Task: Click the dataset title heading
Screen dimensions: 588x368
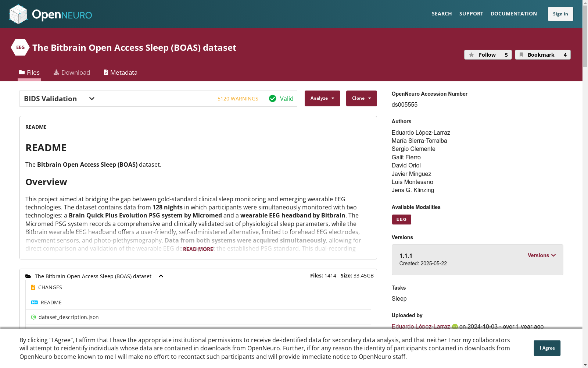Action: [135, 47]
